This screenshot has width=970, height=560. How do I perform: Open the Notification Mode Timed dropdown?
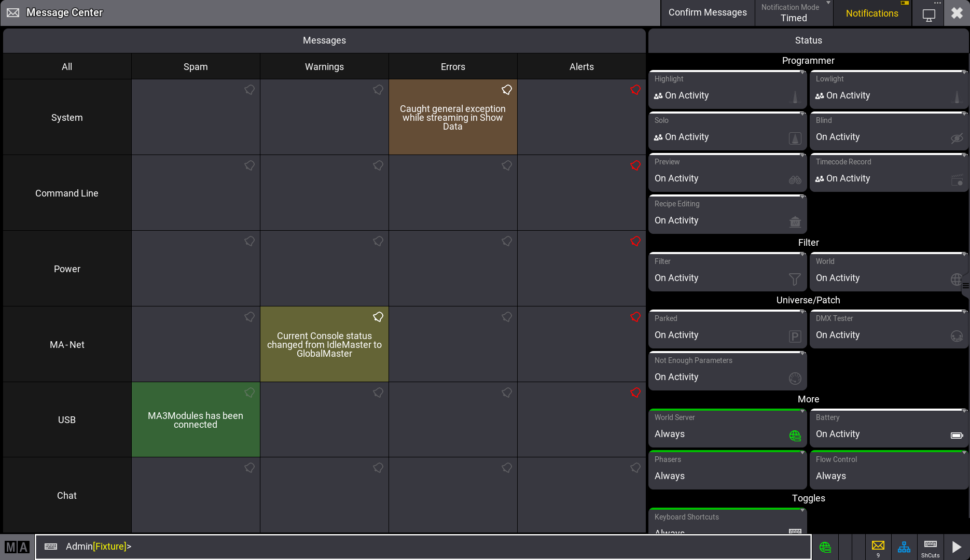coord(794,13)
